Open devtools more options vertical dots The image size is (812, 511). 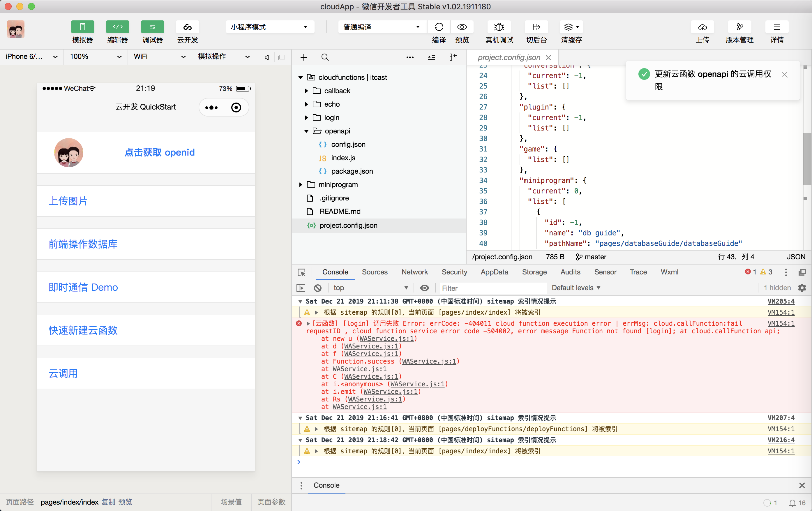tap(786, 272)
